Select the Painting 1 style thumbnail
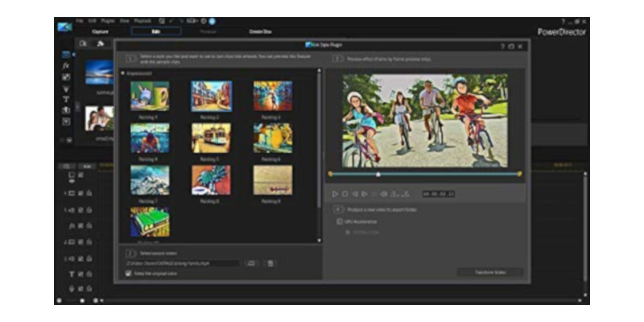 coord(150,96)
